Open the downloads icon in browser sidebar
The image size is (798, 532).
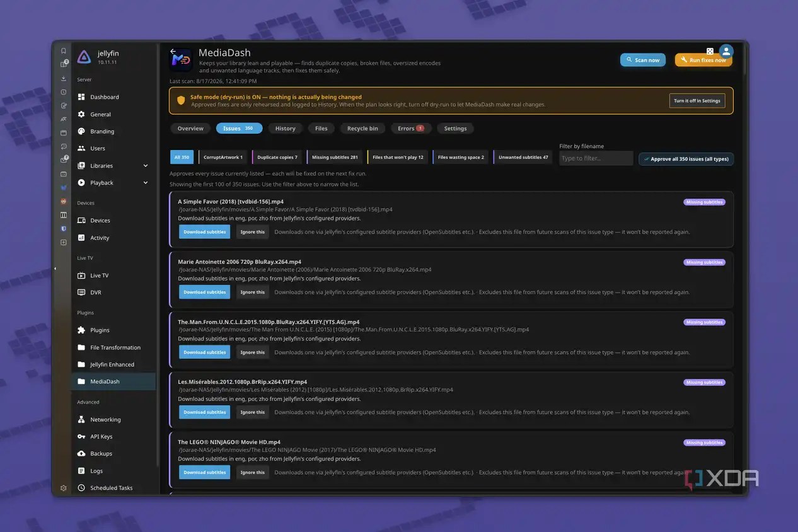point(64,78)
